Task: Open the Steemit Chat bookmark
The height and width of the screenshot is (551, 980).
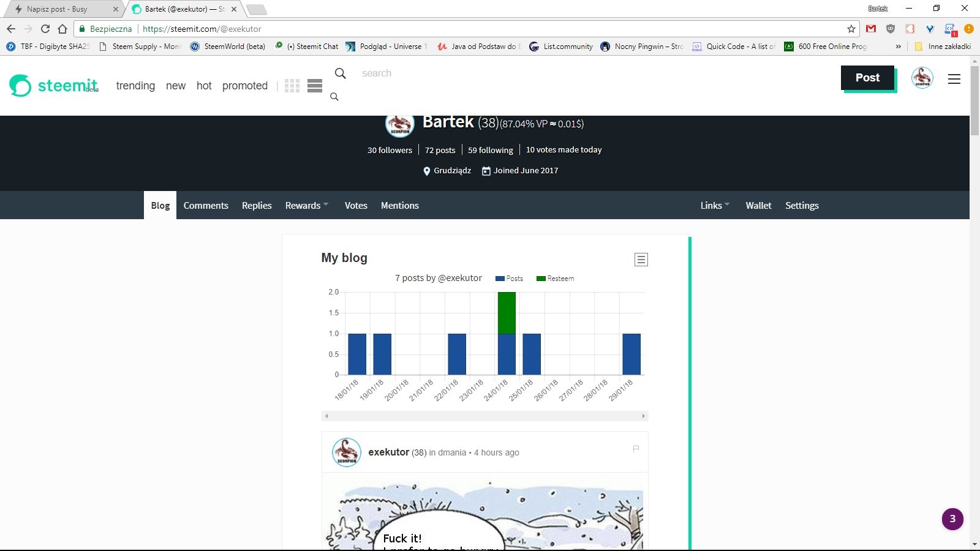Action: (306, 46)
